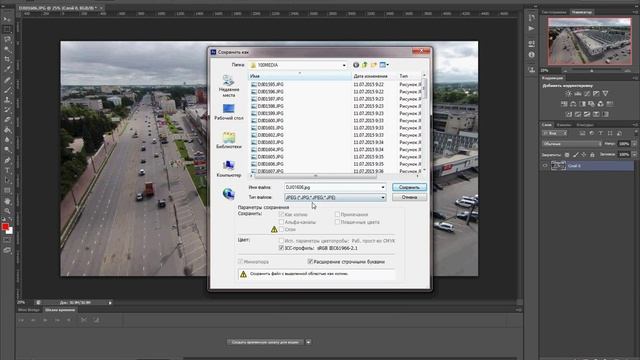
Task: Open the view menu dropdown in dialog
Action: pos(387,65)
